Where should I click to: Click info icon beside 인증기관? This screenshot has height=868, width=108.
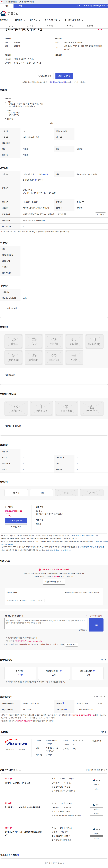[63, 703]
